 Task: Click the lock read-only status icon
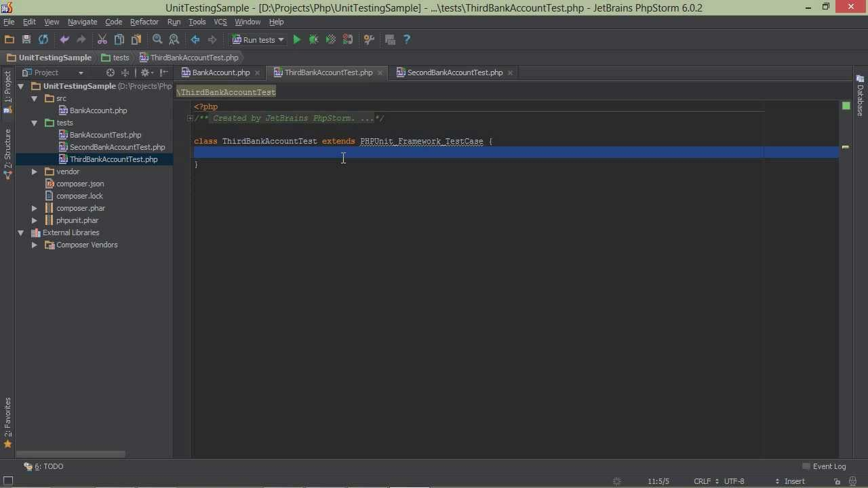click(837, 481)
